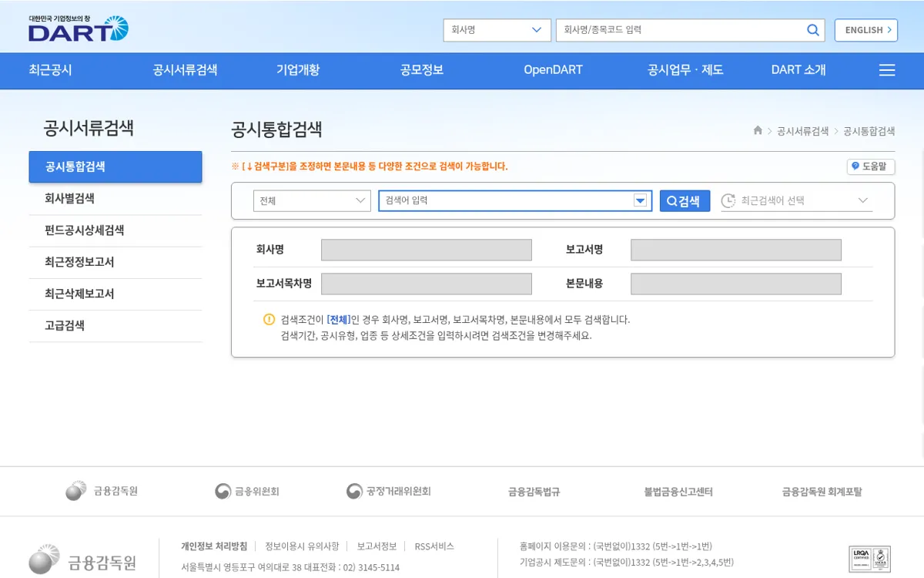Expand the 검색어 입력 suggestion arrow

[x=640, y=200]
